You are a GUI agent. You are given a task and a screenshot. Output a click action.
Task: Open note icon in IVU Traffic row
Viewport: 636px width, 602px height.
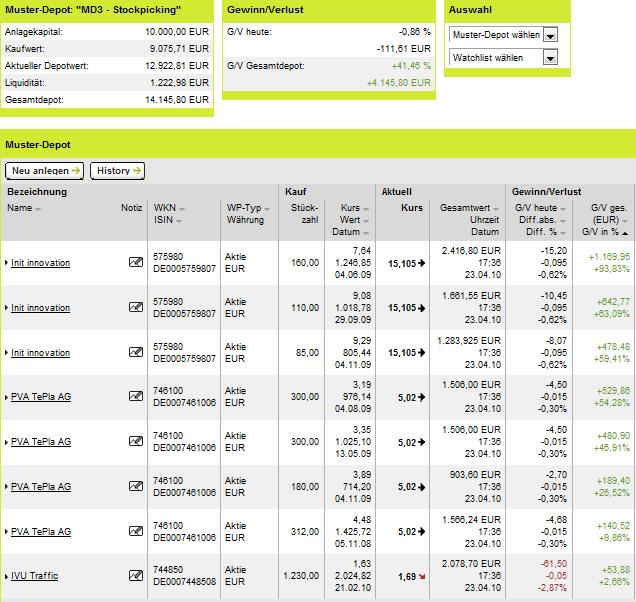pos(136,575)
